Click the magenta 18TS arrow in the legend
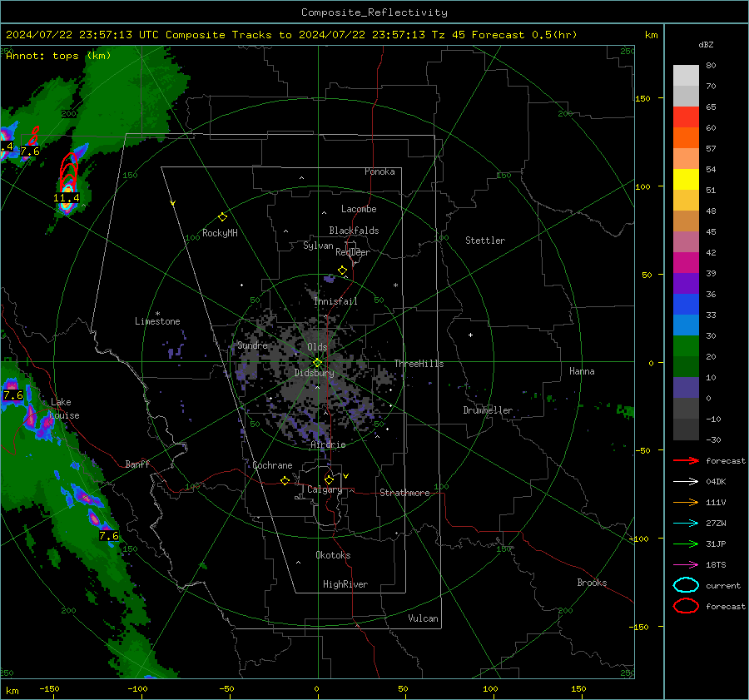This screenshot has height=700, width=749. point(686,565)
